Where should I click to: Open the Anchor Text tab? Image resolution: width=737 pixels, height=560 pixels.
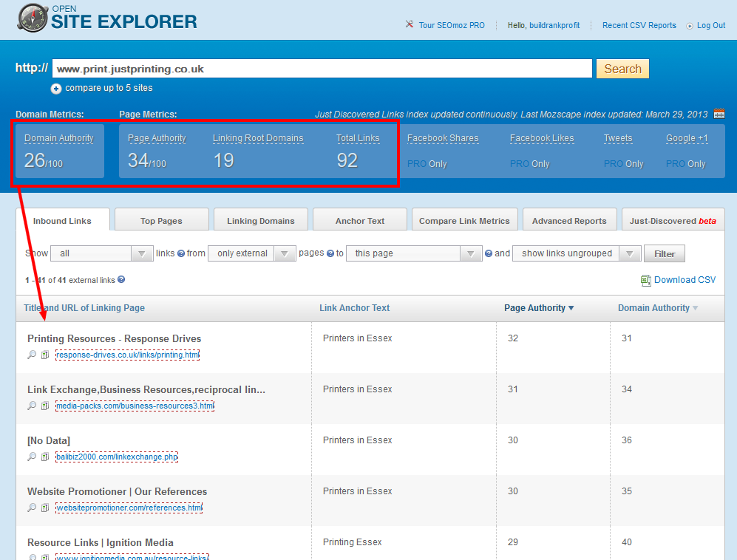coord(360,220)
